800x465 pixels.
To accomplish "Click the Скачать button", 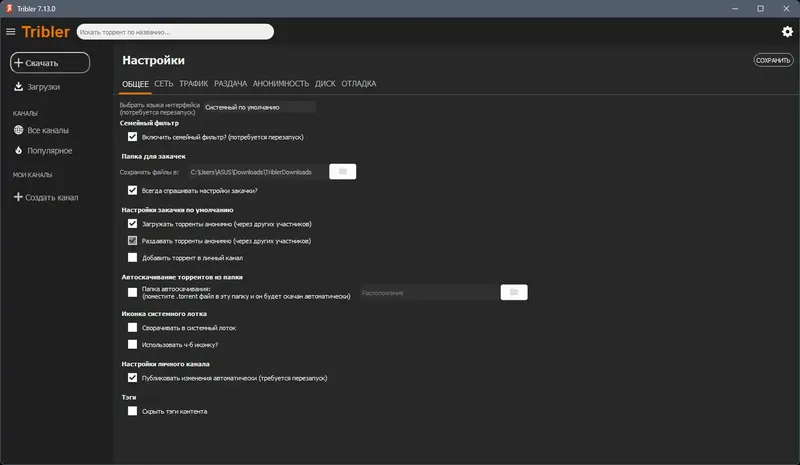I will (50, 63).
